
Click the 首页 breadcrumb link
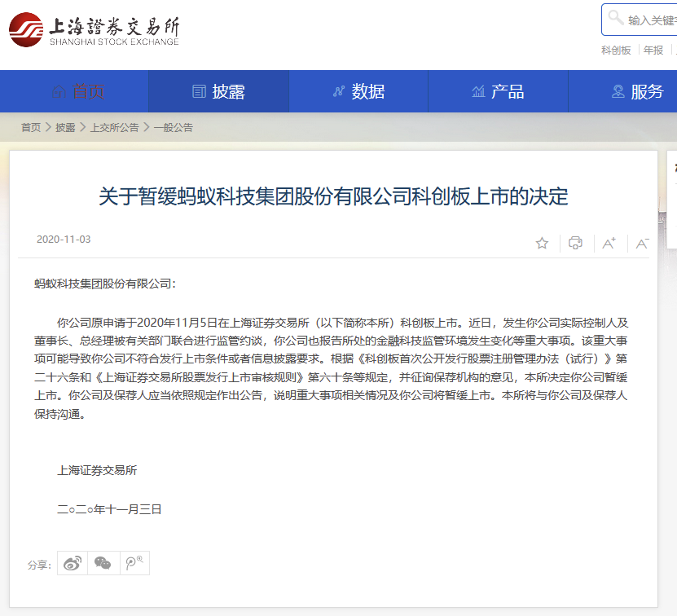pyautogui.click(x=31, y=127)
